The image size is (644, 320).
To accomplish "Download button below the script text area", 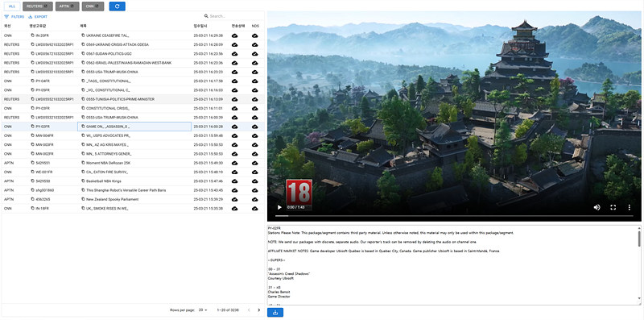I will (x=275, y=313).
